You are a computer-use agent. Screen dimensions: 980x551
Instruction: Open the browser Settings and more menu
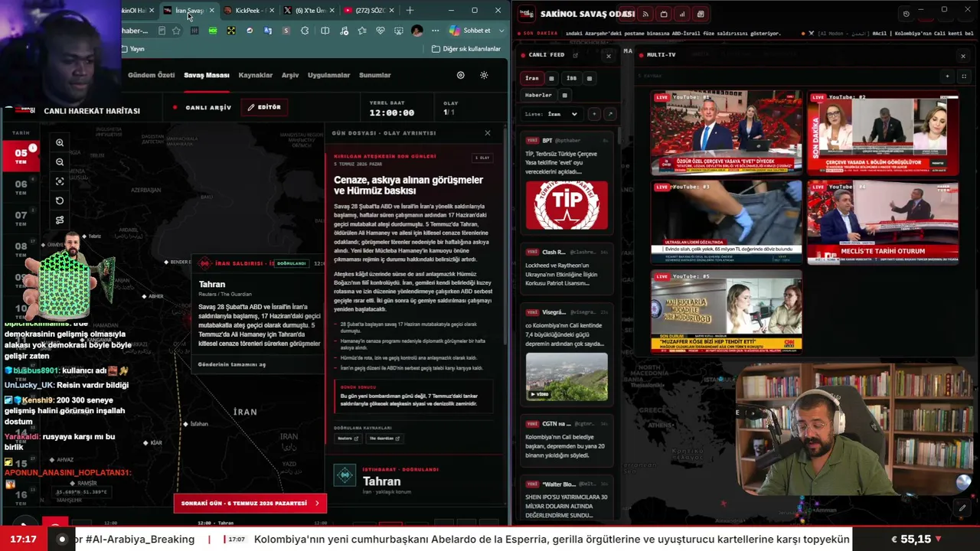[x=435, y=31]
